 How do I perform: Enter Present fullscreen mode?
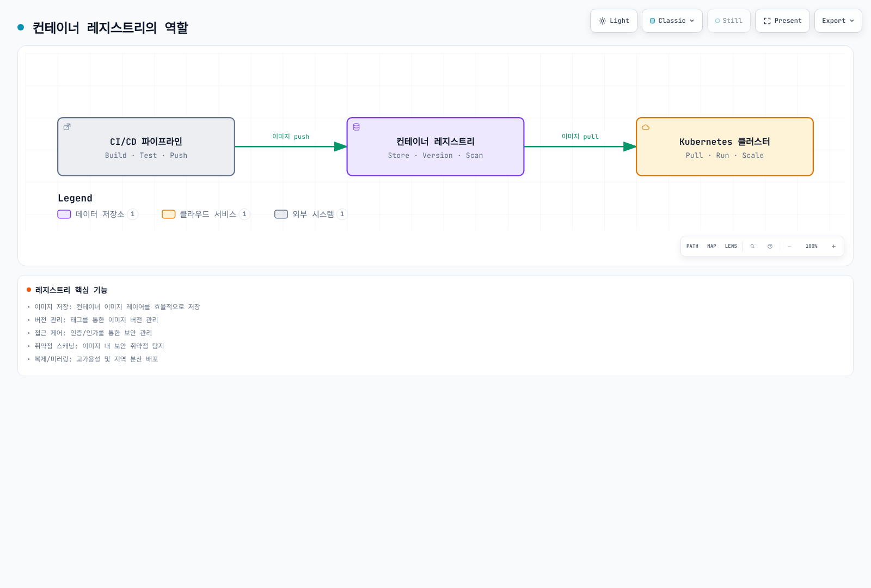782,21
